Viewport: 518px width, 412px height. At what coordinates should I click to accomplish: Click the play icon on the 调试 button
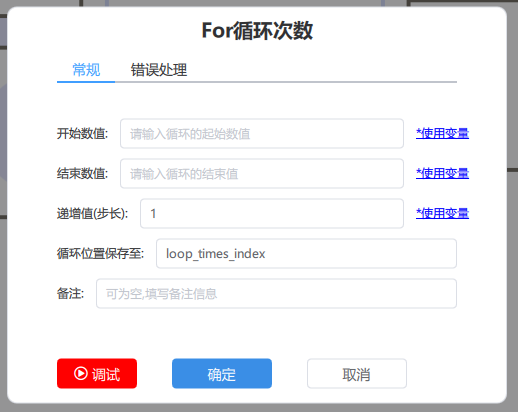click(80, 373)
